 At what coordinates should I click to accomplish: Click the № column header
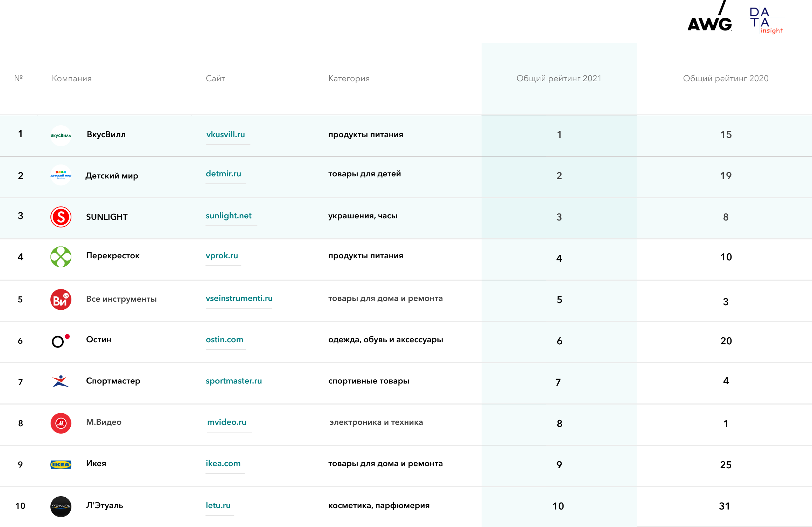point(19,78)
